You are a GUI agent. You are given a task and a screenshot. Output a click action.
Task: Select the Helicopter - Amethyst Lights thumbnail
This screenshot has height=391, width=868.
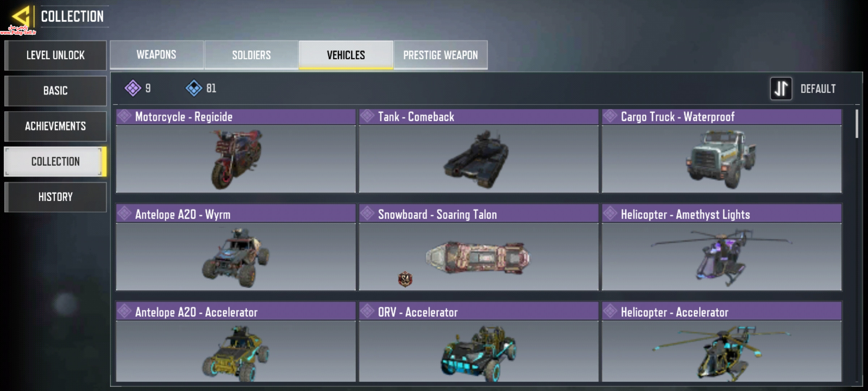[722, 257]
